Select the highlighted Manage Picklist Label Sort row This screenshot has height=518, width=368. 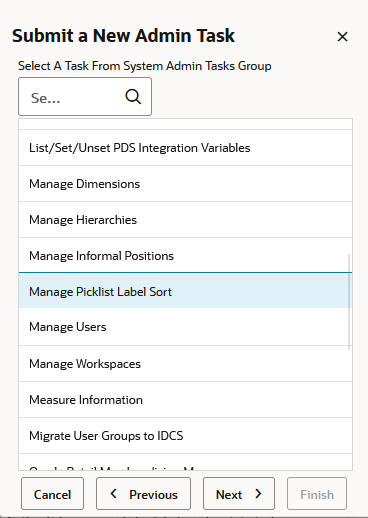click(185, 291)
